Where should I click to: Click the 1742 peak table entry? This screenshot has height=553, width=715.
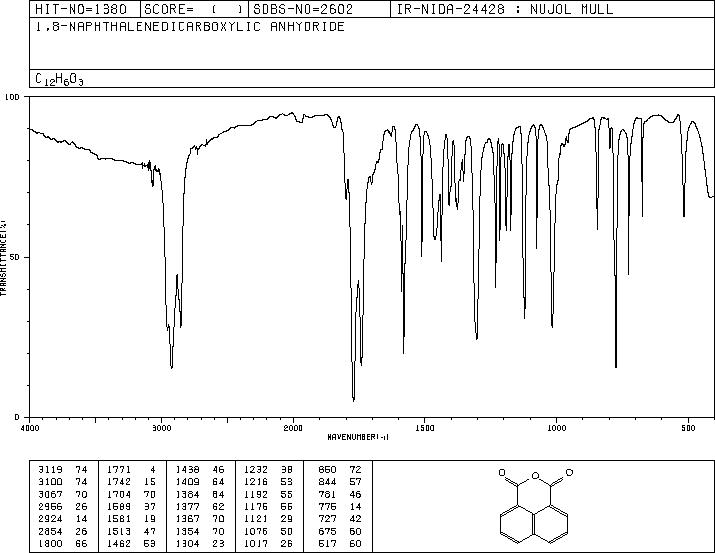(x=131, y=482)
